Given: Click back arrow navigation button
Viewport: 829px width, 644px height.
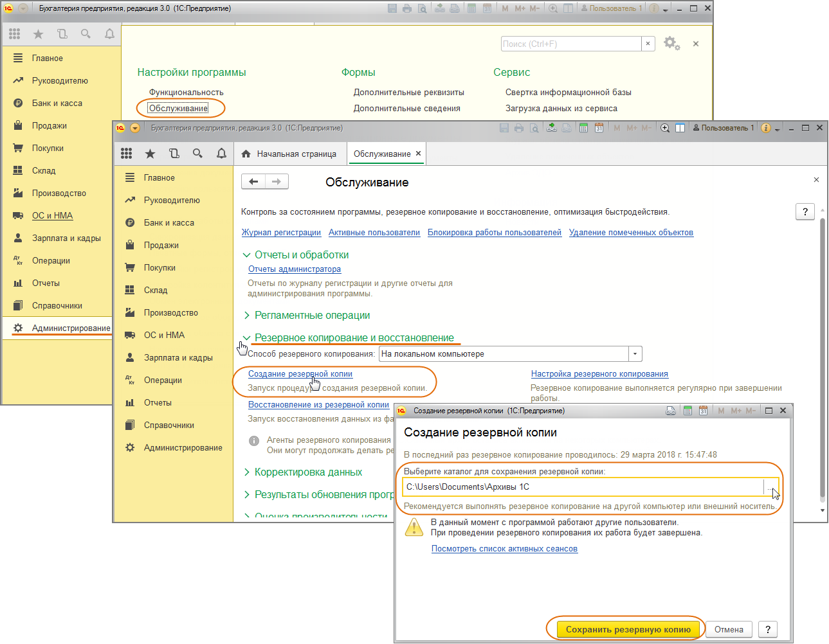Looking at the screenshot, I should [x=253, y=182].
